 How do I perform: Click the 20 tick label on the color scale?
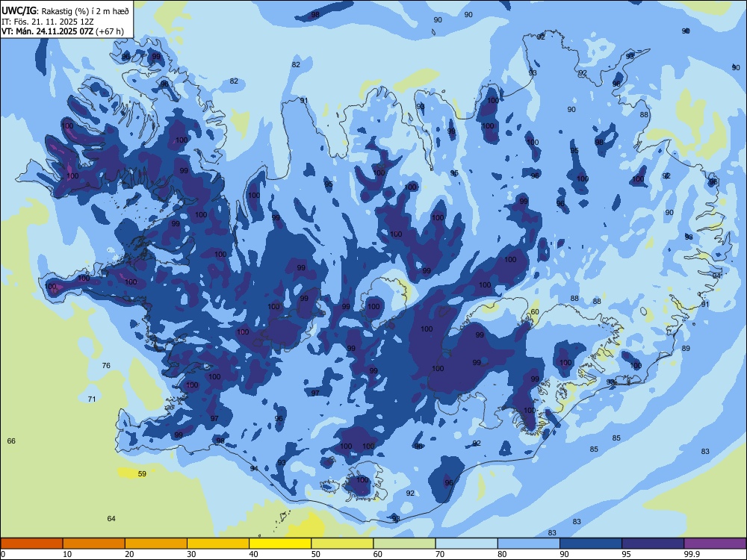click(x=129, y=554)
